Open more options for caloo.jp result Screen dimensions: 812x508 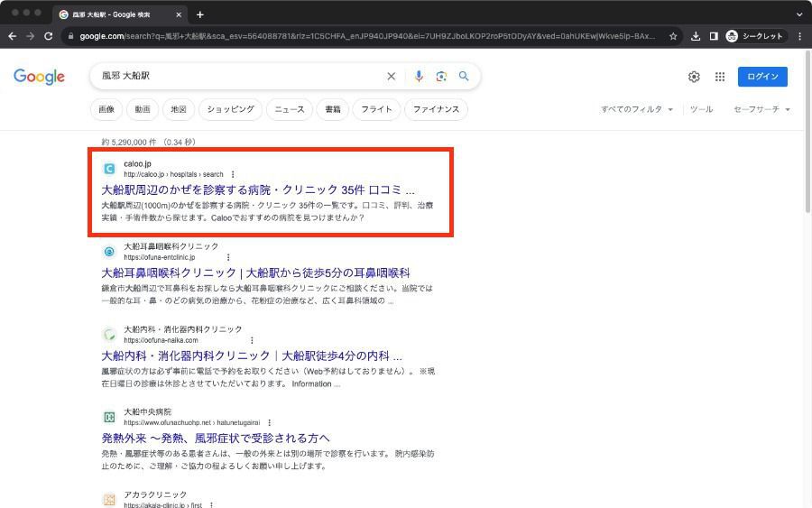(x=233, y=174)
